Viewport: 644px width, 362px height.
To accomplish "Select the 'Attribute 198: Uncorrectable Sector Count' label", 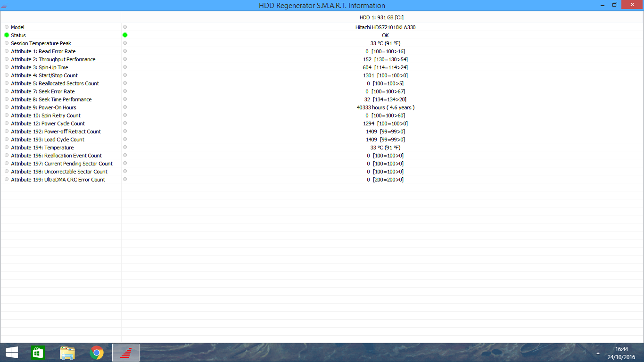I will (59, 172).
